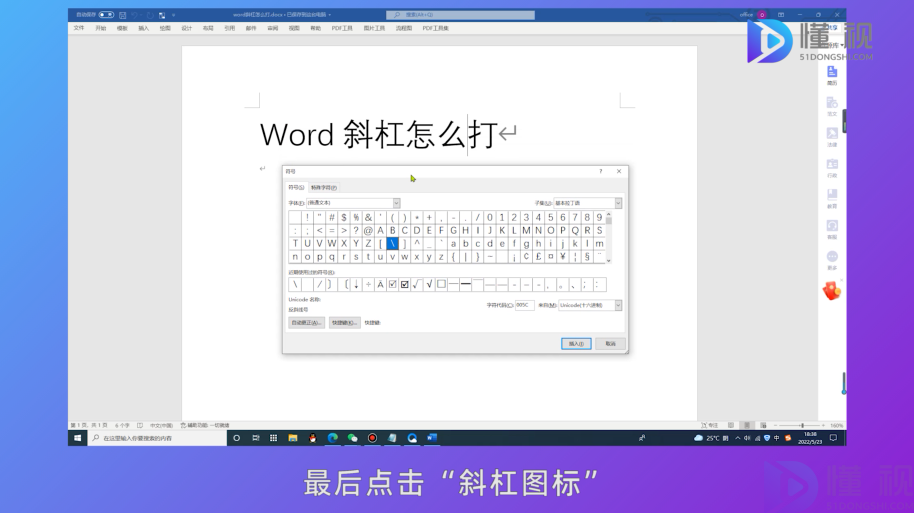Click the Windows taskbar search field
Viewport: 914px width, 513px height.
pyautogui.click(x=157, y=438)
